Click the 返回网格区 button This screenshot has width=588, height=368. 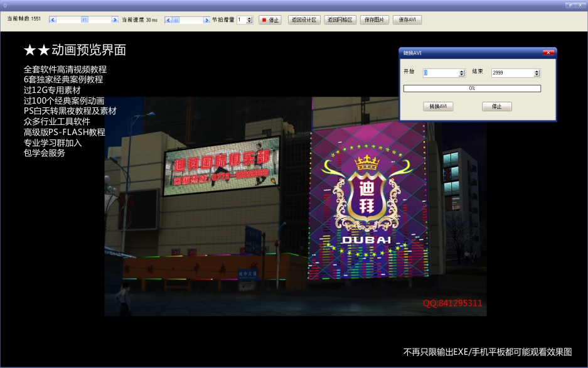coord(339,20)
